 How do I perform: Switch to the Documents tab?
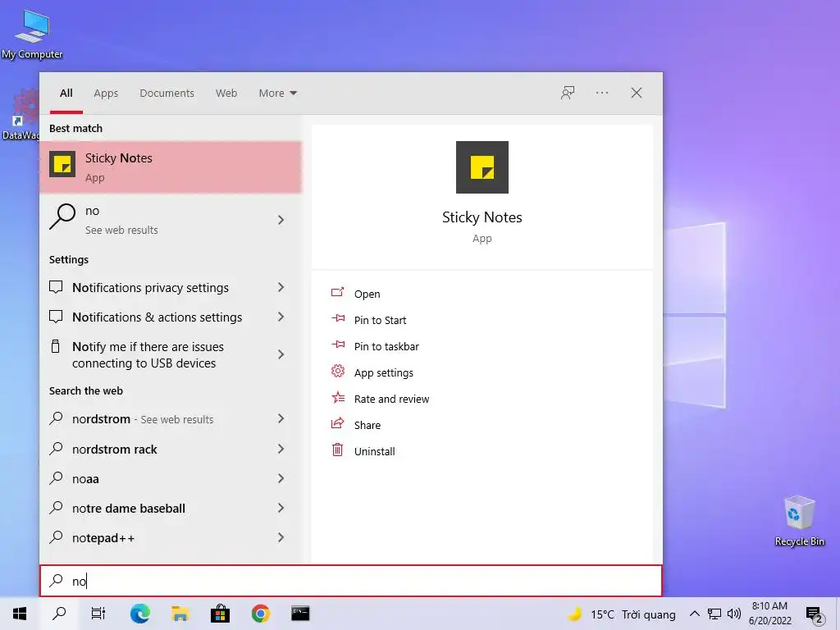pos(167,93)
